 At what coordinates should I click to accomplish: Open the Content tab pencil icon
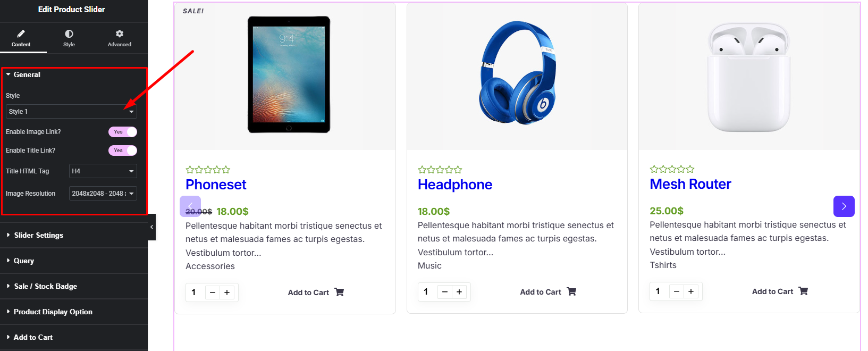(21, 34)
